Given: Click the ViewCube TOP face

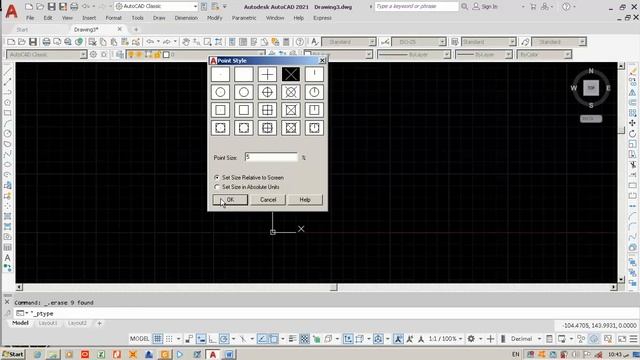Looking at the screenshot, I should coord(591,88).
